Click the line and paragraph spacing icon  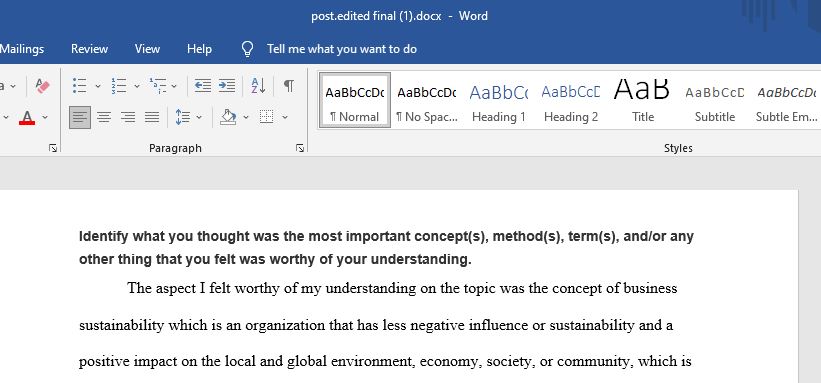coord(183,117)
